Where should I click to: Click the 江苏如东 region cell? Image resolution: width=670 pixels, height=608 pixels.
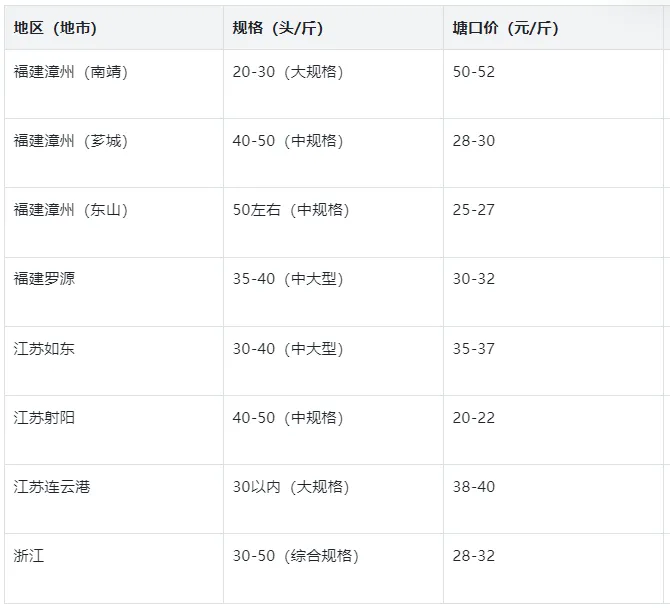tap(44, 349)
